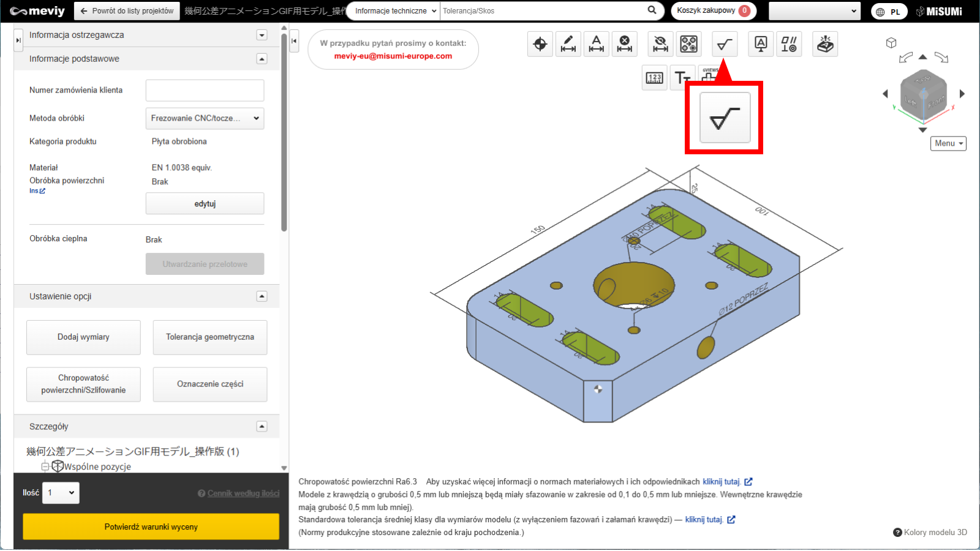This screenshot has width=980, height=551.
Task: Click the ruler 123 measurement icon
Action: click(654, 78)
